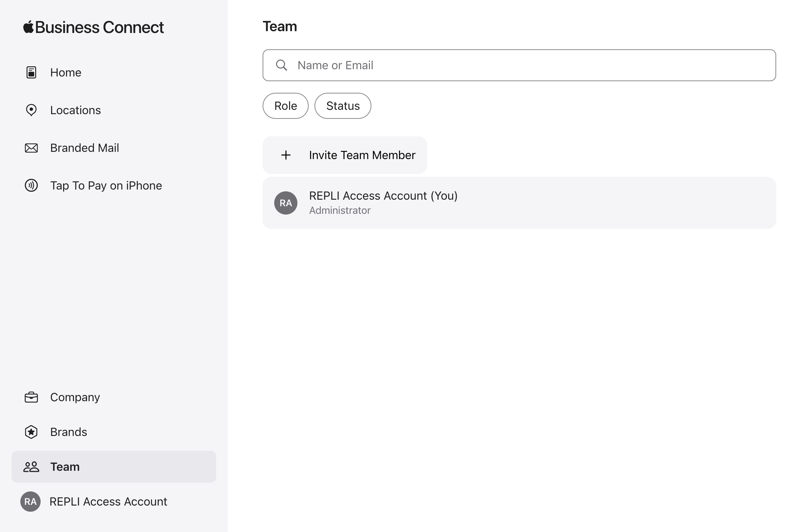Open the Locations section
This screenshot has height=532, width=811.
pyautogui.click(x=114, y=110)
